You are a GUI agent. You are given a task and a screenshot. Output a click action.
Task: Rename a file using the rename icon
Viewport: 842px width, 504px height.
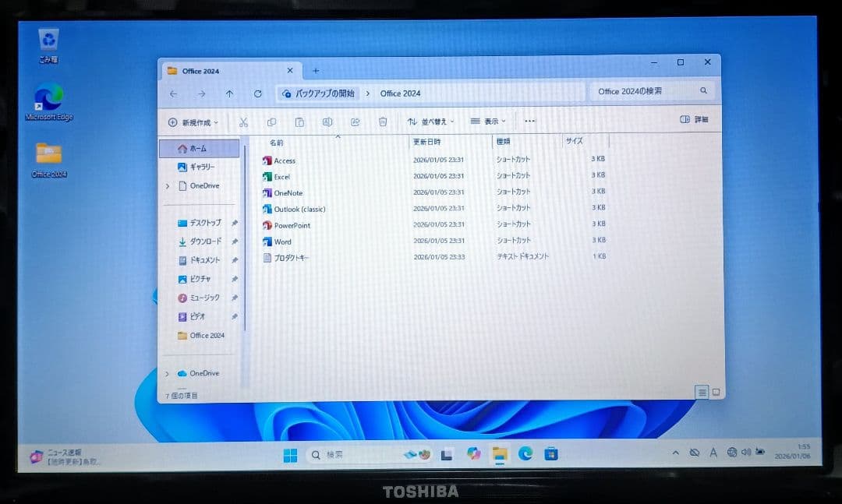click(327, 122)
